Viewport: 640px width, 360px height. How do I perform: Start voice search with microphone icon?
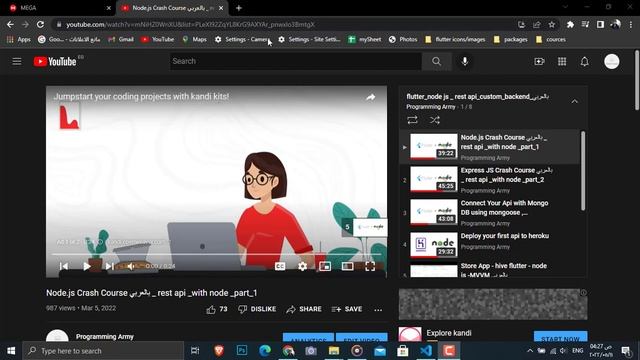click(x=464, y=61)
